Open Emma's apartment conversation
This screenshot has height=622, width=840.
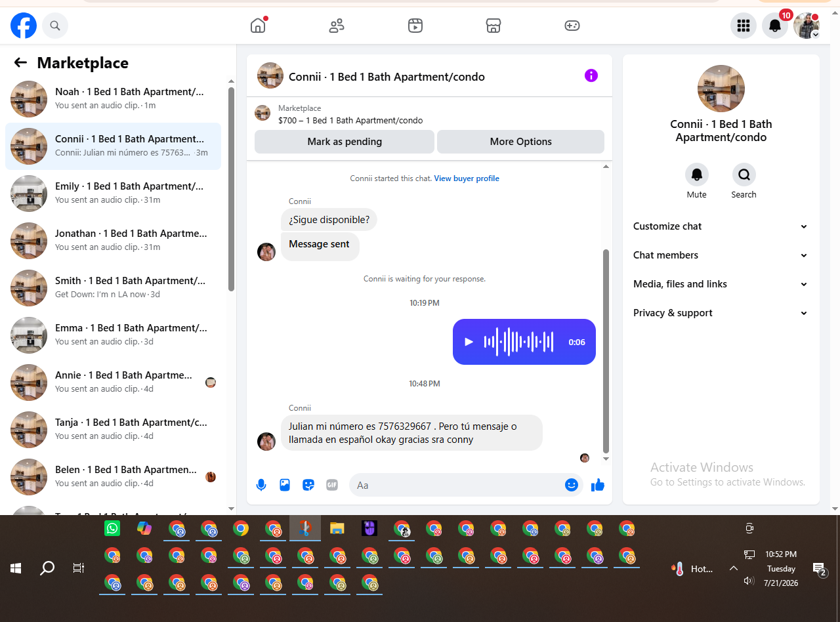click(x=114, y=335)
